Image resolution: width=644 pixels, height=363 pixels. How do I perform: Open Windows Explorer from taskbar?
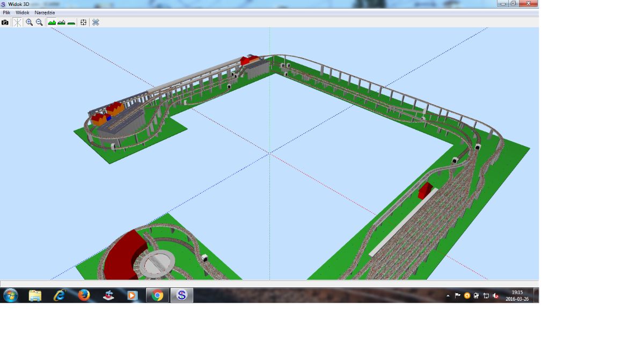(35, 295)
